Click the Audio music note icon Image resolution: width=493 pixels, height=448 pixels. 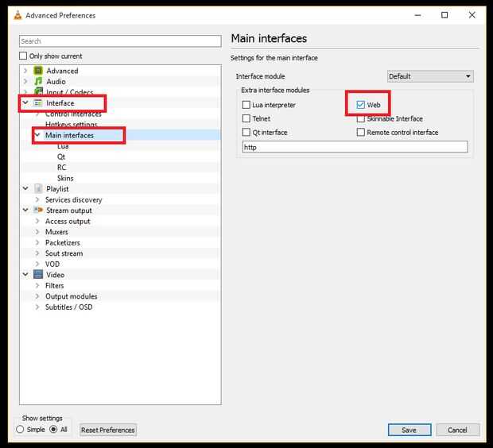coord(38,81)
